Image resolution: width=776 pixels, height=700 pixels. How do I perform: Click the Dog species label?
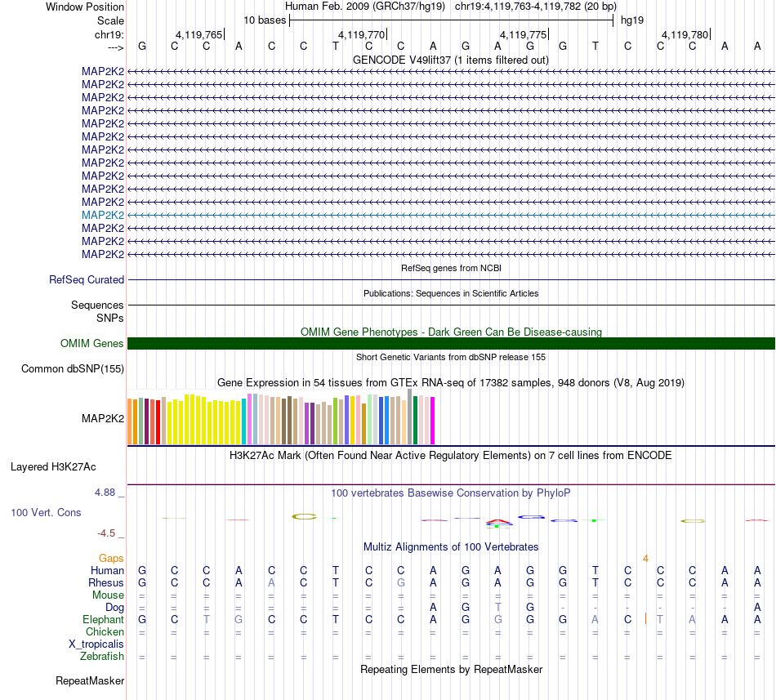pyautogui.click(x=114, y=608)
